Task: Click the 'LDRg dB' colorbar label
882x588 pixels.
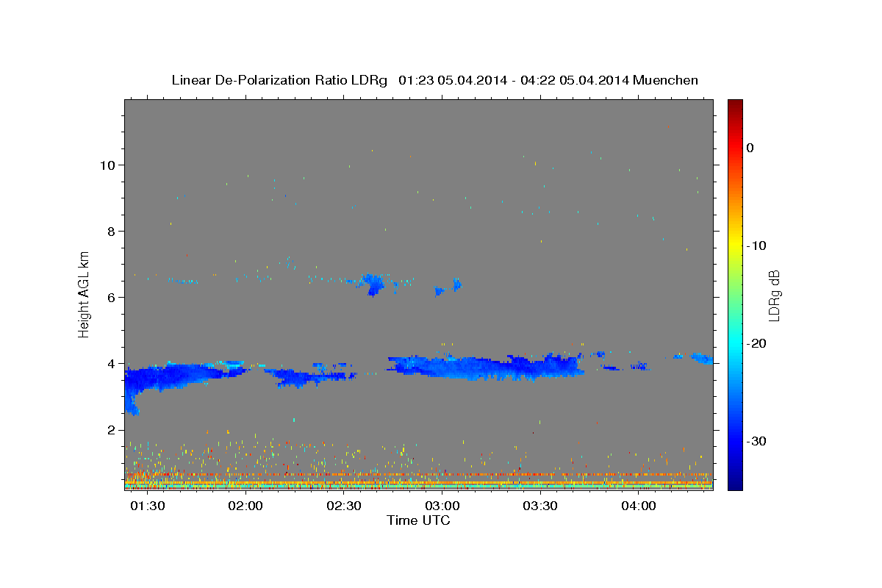Action: coord(773,295)
